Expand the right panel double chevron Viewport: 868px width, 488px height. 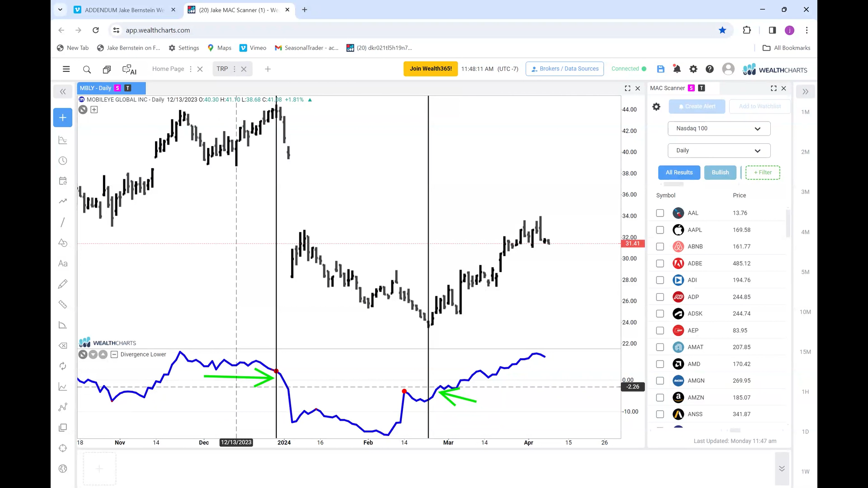point(805,92)
